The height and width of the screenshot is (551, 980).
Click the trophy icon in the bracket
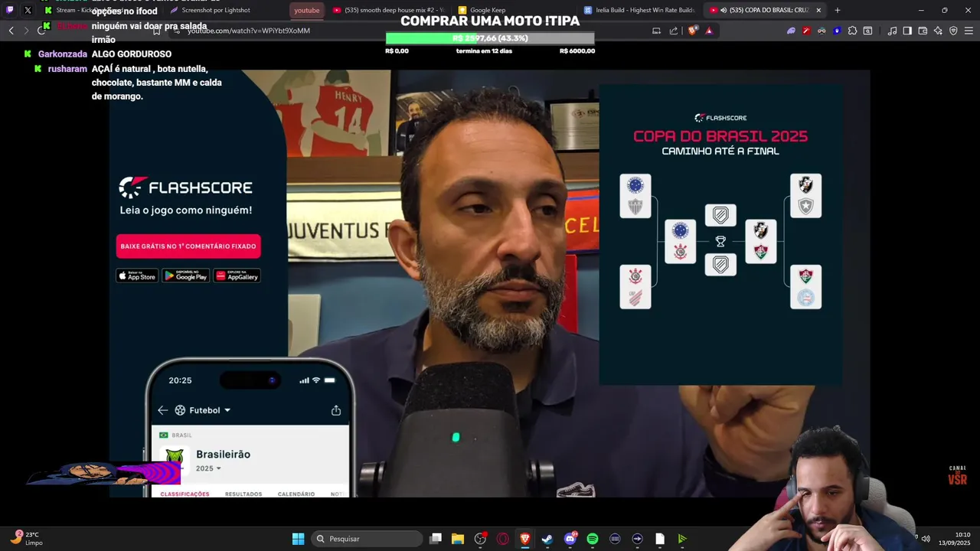[x=720, y=241]
